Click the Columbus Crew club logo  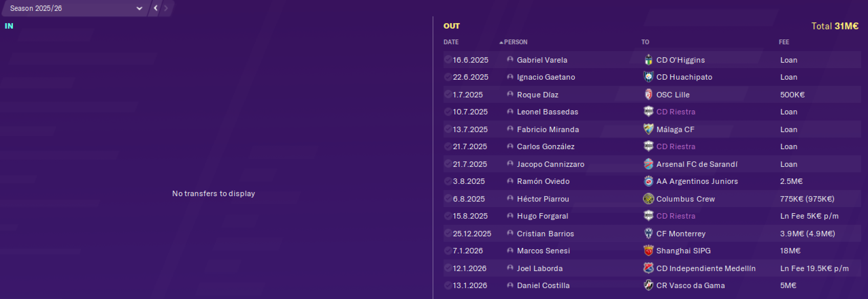click(x=648, y=199)
